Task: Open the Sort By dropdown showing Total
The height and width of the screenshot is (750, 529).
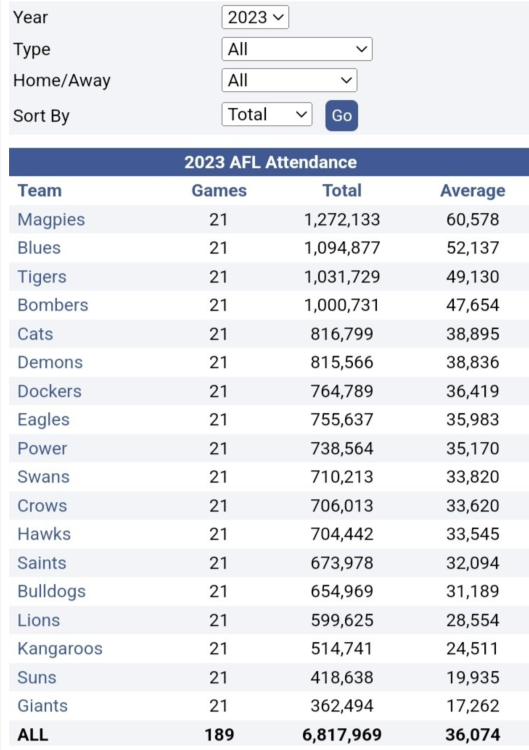Action: (267, 115)
